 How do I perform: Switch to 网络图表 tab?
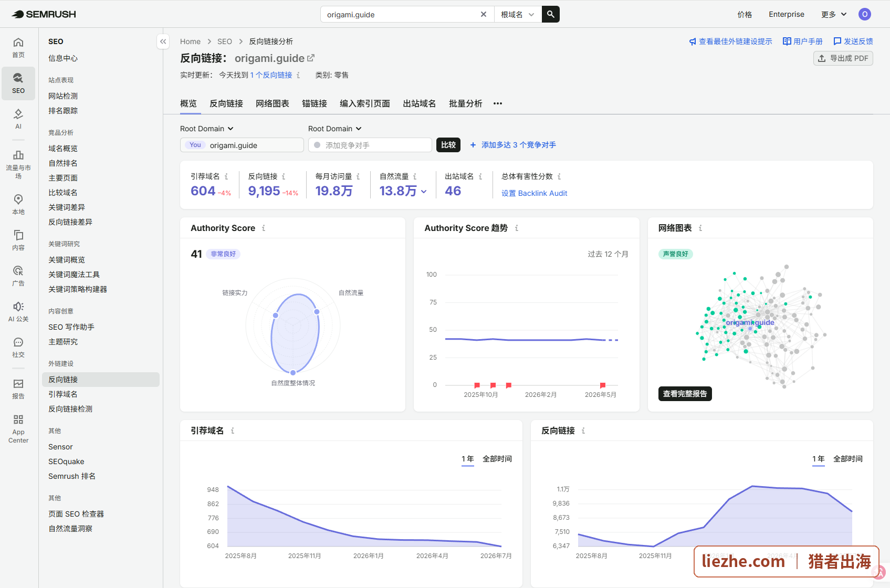[x=273, y=103]
